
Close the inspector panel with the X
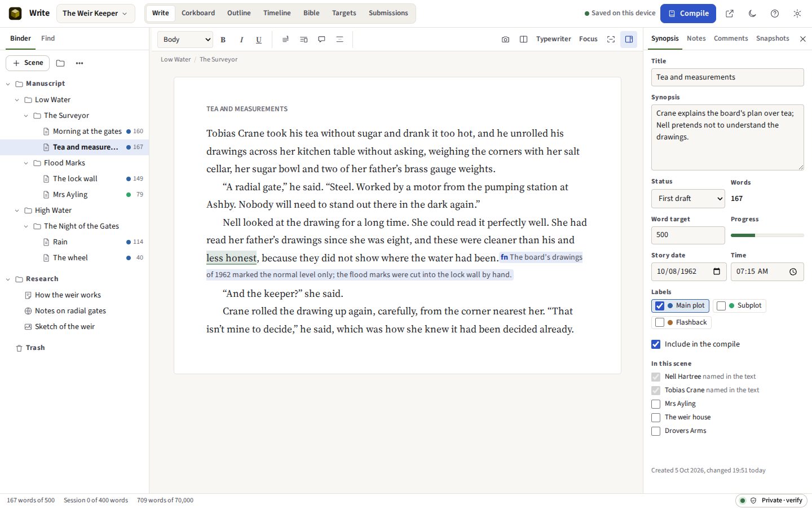click(803, 39)
